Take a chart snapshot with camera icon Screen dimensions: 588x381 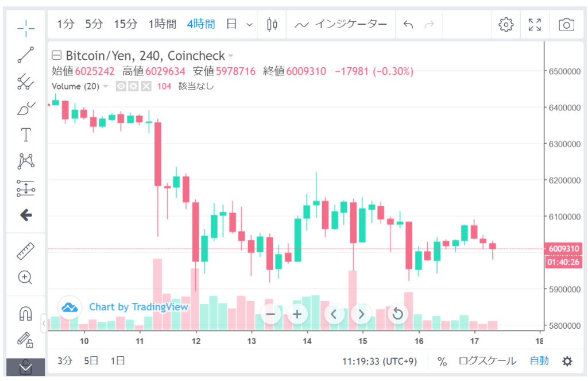click(566, 24)
